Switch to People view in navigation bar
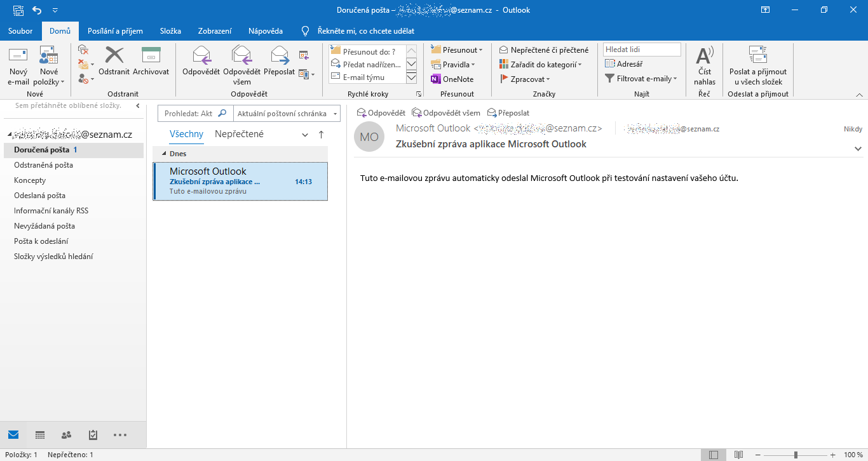Image resolution: width=868 pixels, height=461 pixels. (66, 435)
